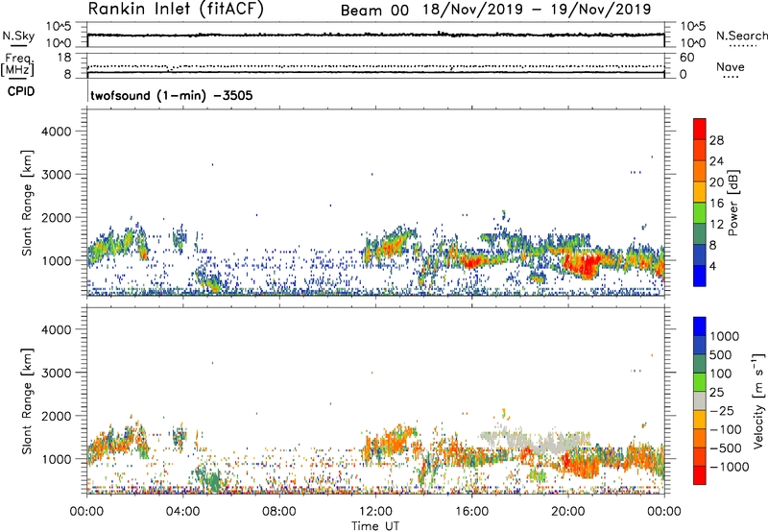This screenshot has width=768, height=532.
Task: Click the '4' tick on the power colorbar
Action: click(x=712, y=267)
